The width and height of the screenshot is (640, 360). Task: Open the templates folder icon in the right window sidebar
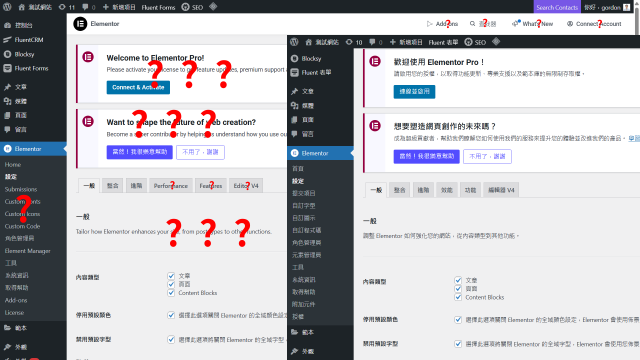click(295, 332)
